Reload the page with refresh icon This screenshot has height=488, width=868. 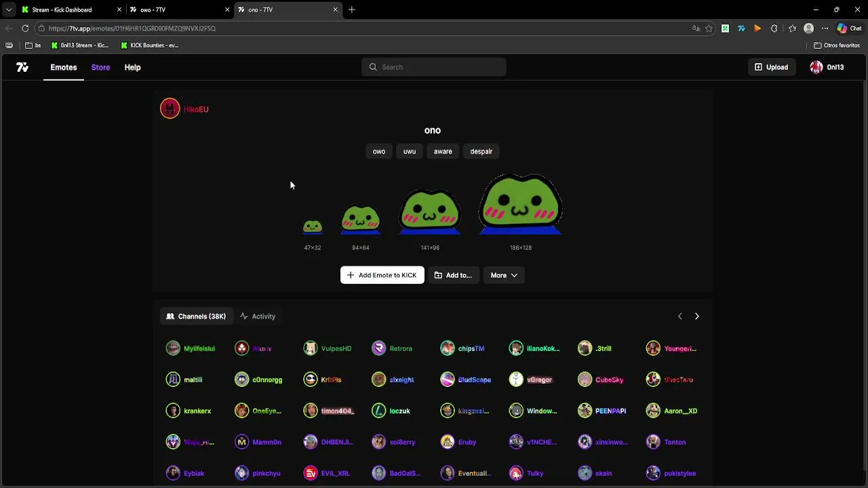(25, 28)
